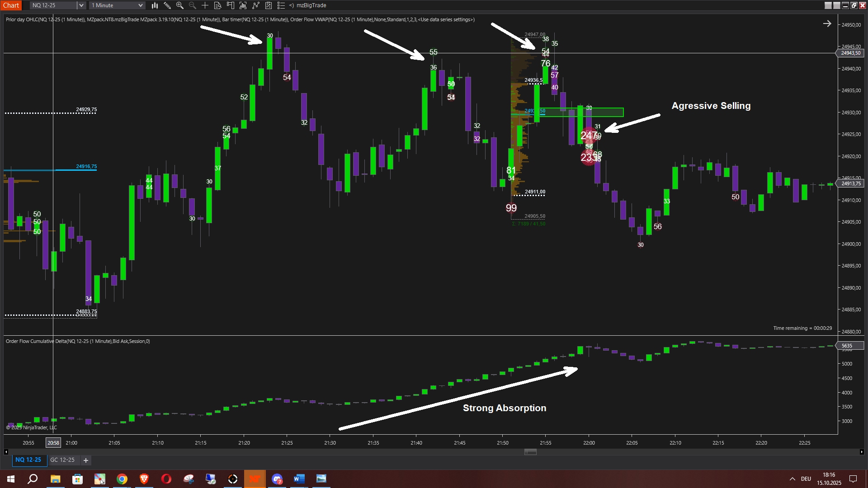Image resolution: width=868 pixels, height=488 pixels.
Task: Click scrollbar right arrow below chart
Action: coord(862,452)
